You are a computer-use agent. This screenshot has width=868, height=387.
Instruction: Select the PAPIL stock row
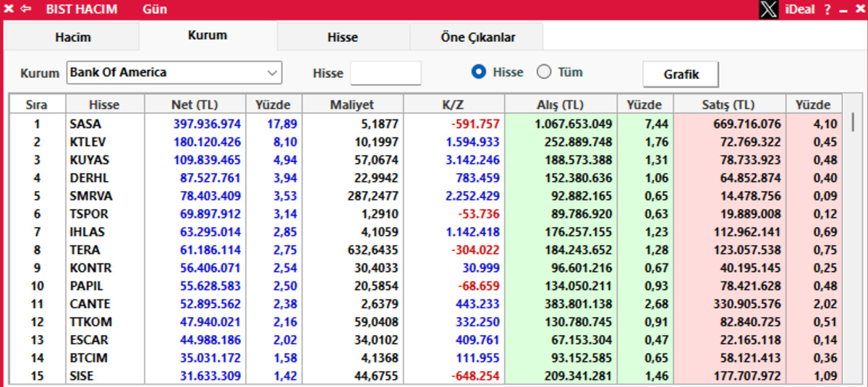click(426, 286)
